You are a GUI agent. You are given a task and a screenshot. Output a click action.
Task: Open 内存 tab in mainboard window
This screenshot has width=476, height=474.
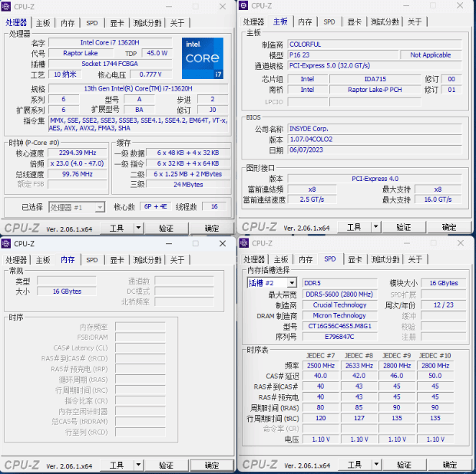point(305,21)
